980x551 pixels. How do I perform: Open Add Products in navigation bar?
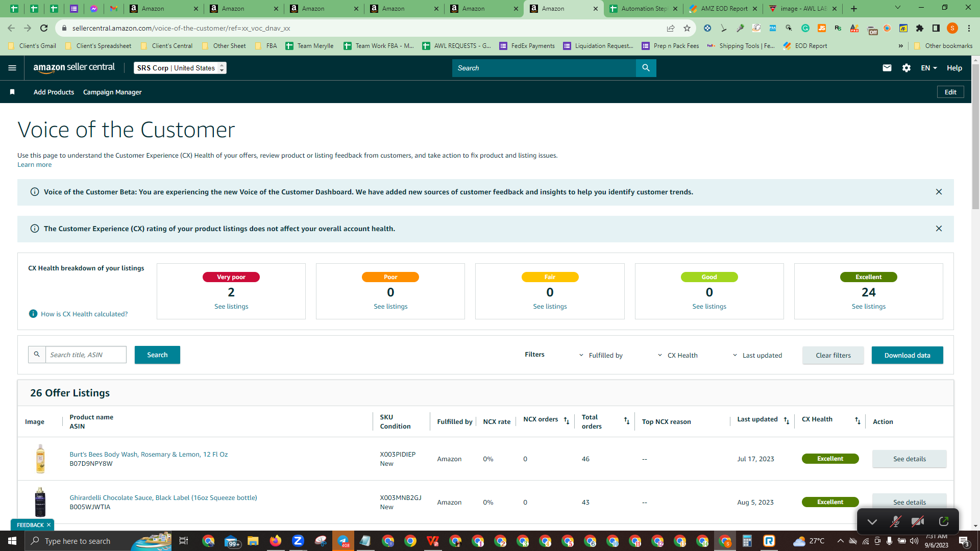54,92
